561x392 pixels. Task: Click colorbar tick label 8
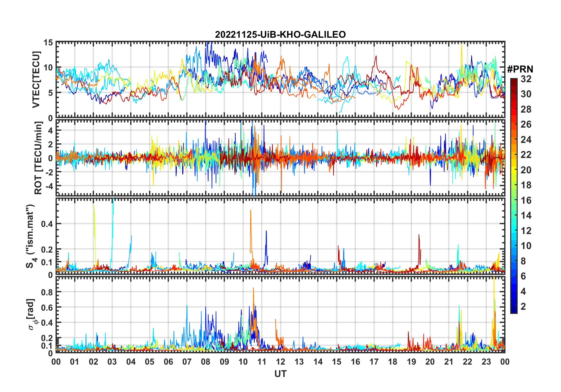point(523,261)
